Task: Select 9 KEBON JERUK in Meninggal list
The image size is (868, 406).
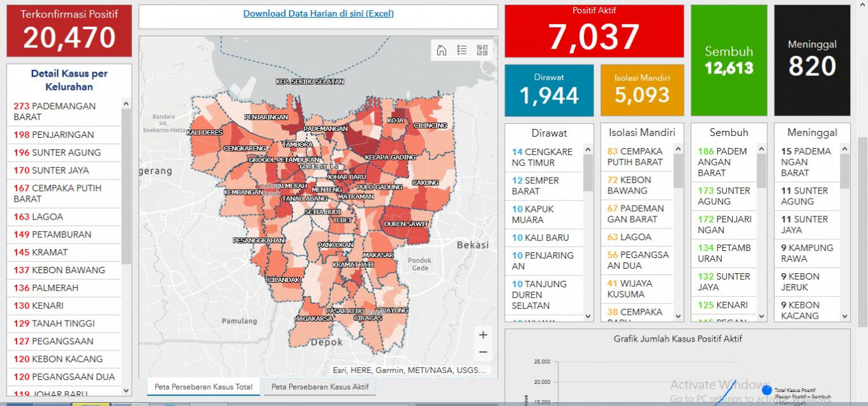Action: point(807,282)
